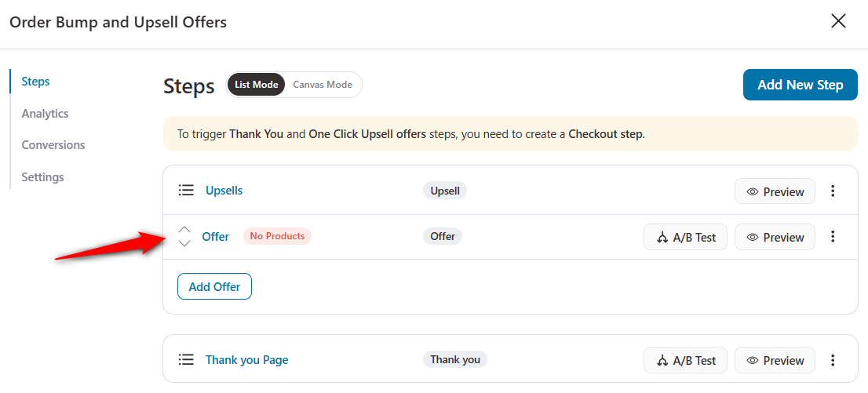Open the Upsells step link
The image size is (868, 393).
coord(224,191)
